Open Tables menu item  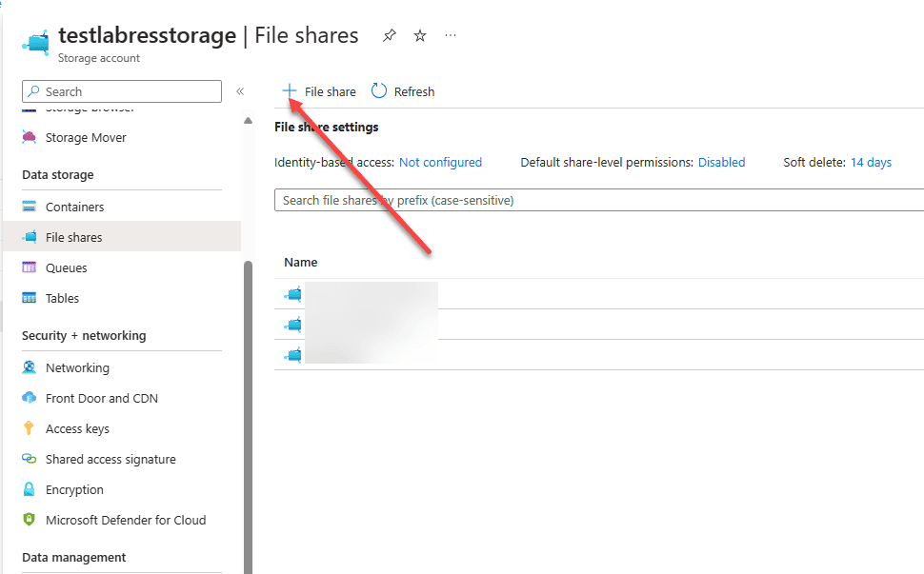point(62,299)
